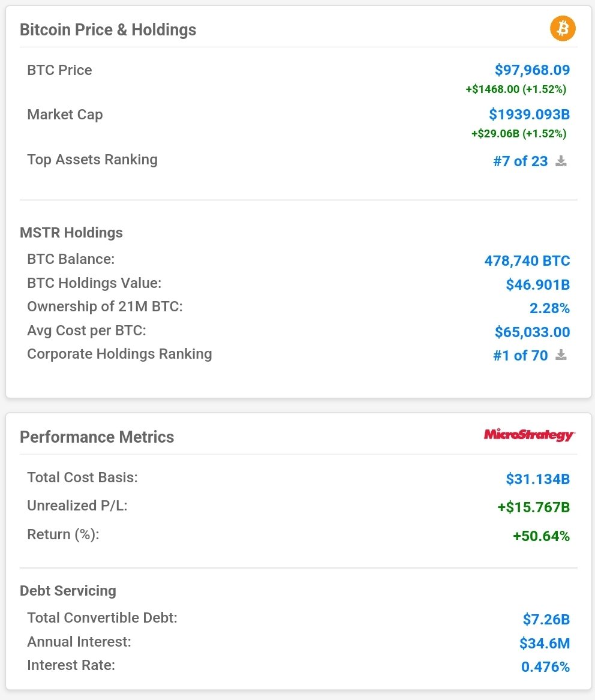This screenshot has height=700, width=595.
Task: Download Corporate Holdings Ranking data icon
Action: coord(561,355)
